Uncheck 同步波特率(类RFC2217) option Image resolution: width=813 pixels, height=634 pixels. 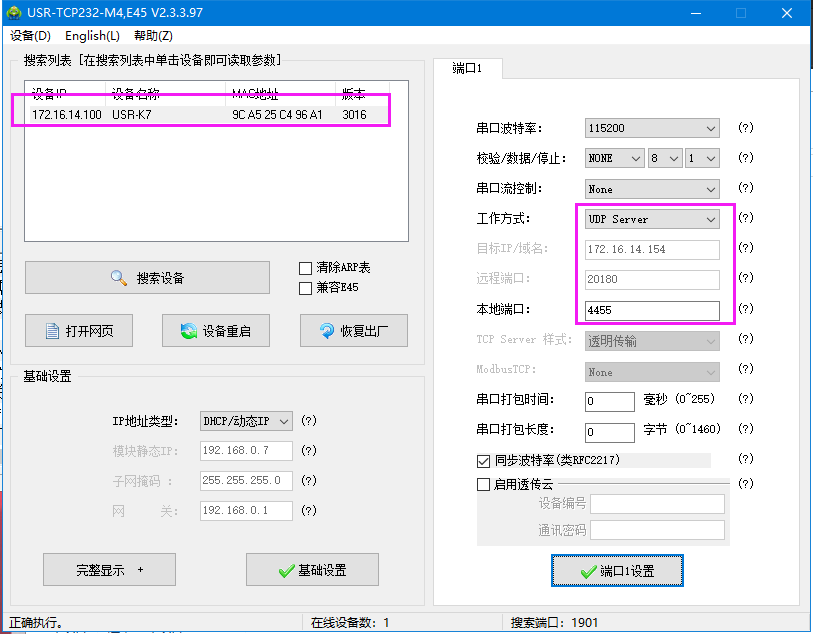(484, 461)
